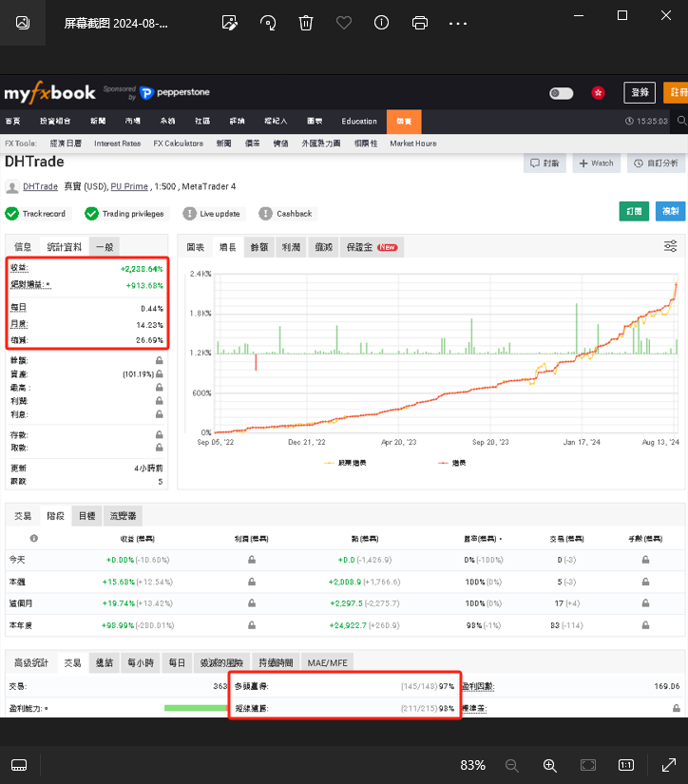The height and width of the screenshot is (784, 688).
Task: Switch to the 目標 tab
Action: pyautogui.click(x=87, y=516)
